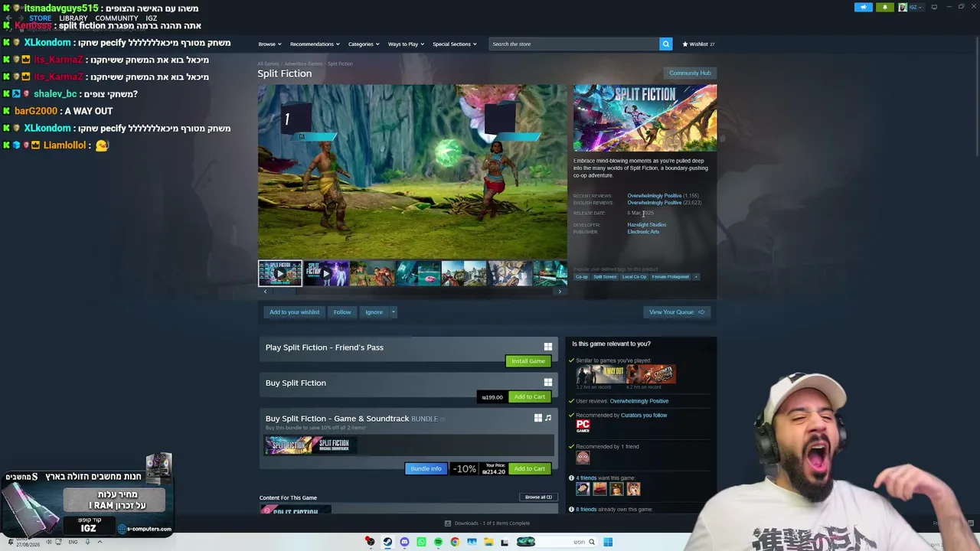Screen dimensions: 980x551
Task: Click Browse all (1) content button
Action: (x=538, y=497)
